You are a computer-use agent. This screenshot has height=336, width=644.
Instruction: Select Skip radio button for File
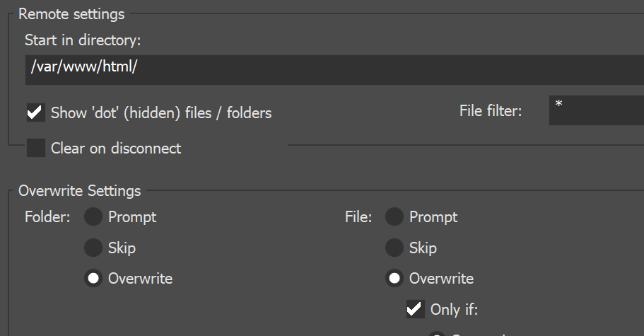click(x=394, y=248)
